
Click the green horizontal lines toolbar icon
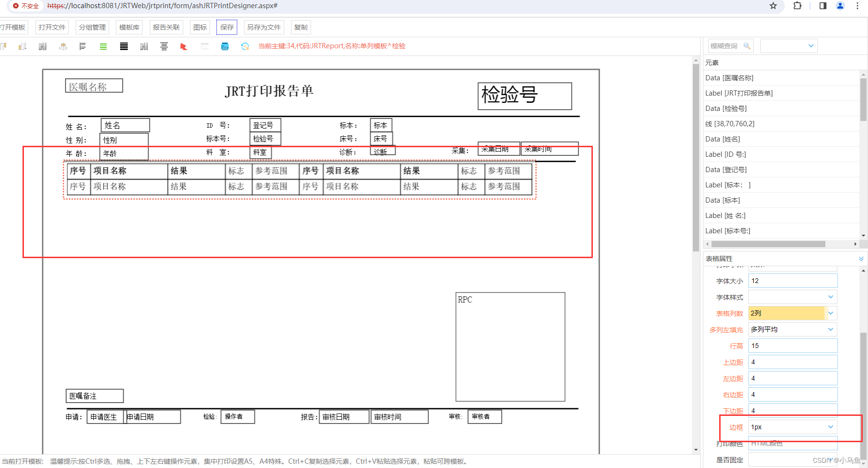coord(103,46)
